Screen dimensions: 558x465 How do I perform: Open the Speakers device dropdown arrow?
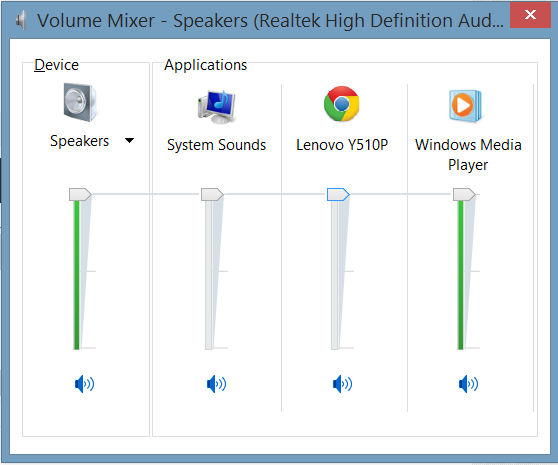click(130, 141)
